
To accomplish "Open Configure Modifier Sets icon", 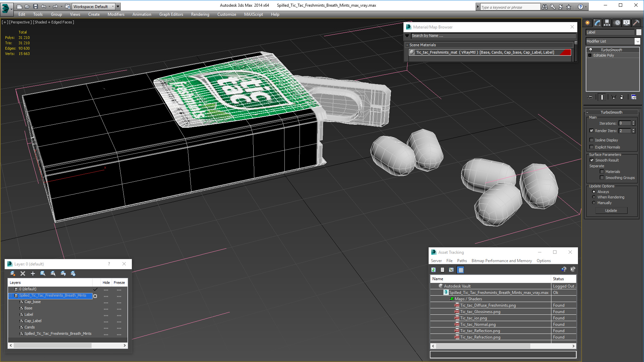I will click(634, 97).
